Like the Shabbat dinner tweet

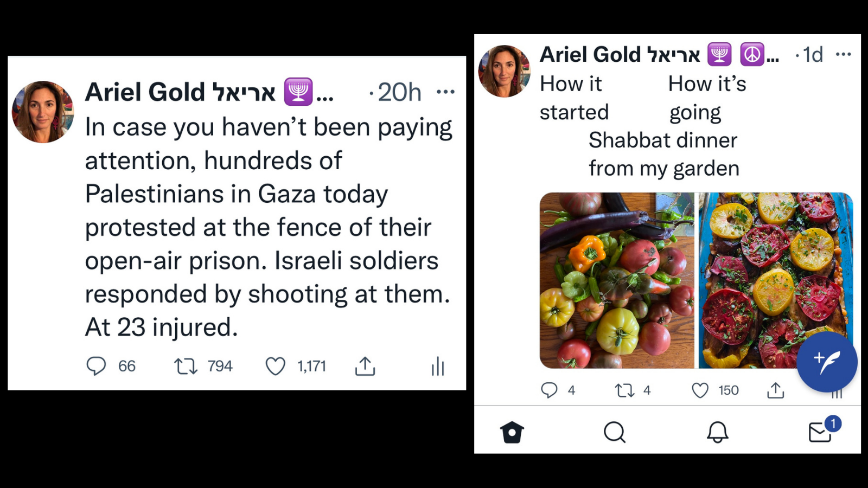(x=700, y=390)
